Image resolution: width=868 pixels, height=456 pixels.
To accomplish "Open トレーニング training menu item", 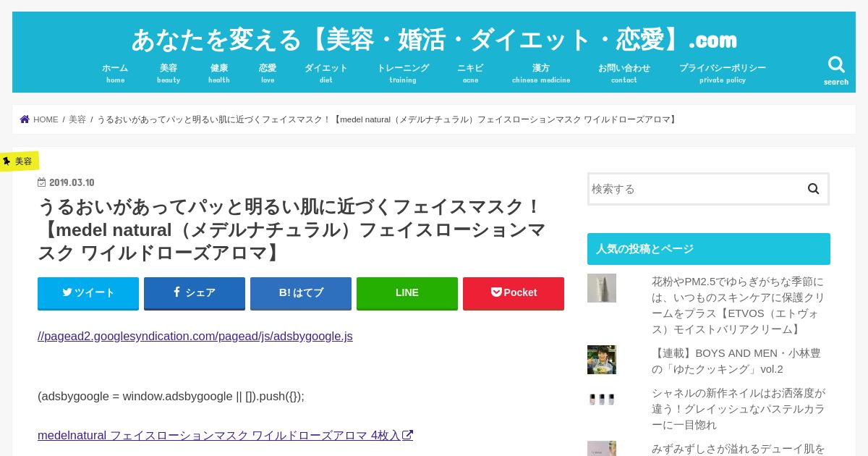I will (403, 73).
